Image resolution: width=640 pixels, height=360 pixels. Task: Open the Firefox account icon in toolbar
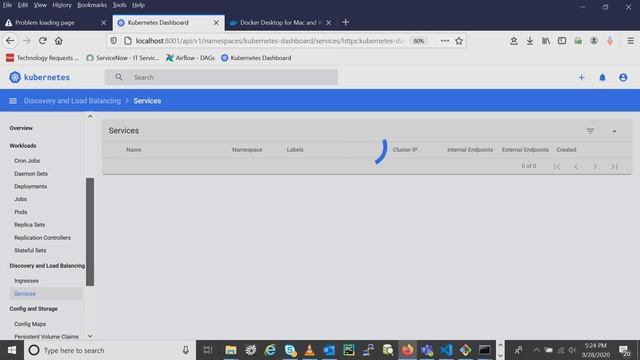pos(594,41)
